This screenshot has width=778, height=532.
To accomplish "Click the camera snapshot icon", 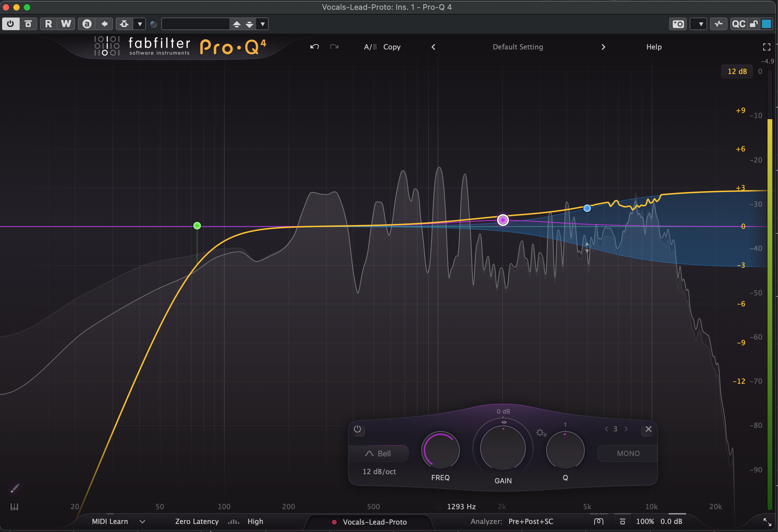I will tap(678, 24).
